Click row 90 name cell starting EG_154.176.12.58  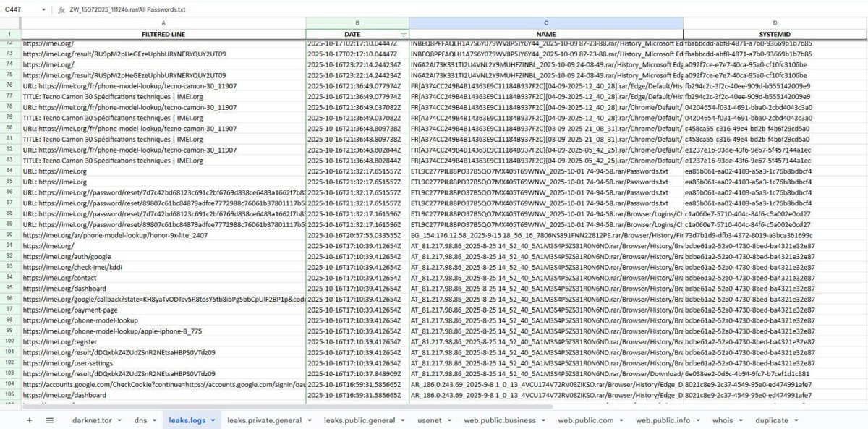pos(546,235)
